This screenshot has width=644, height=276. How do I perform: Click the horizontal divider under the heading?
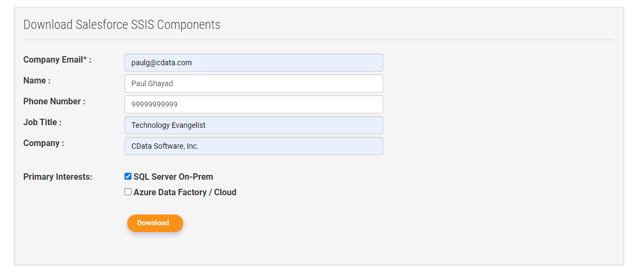point(319,40)
